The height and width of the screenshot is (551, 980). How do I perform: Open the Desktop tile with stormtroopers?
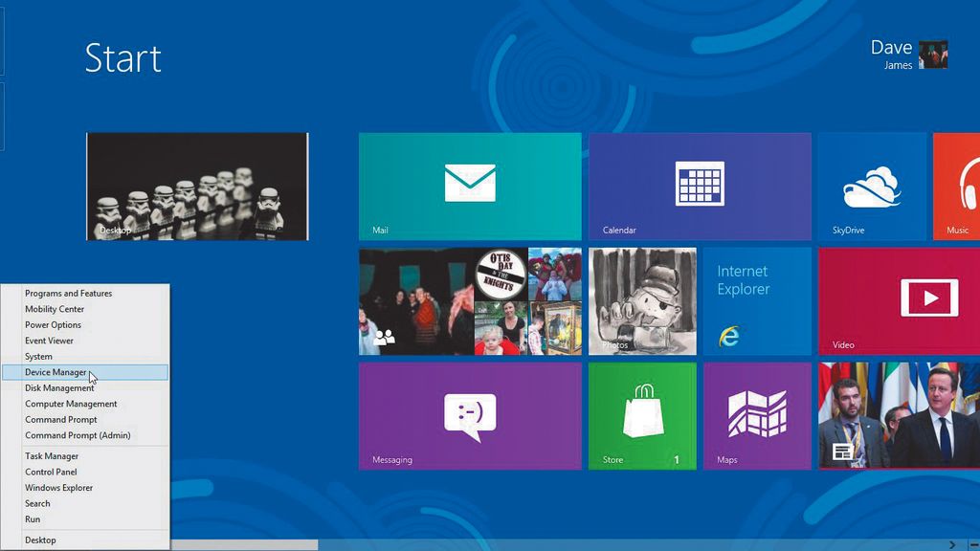(196, 187)
